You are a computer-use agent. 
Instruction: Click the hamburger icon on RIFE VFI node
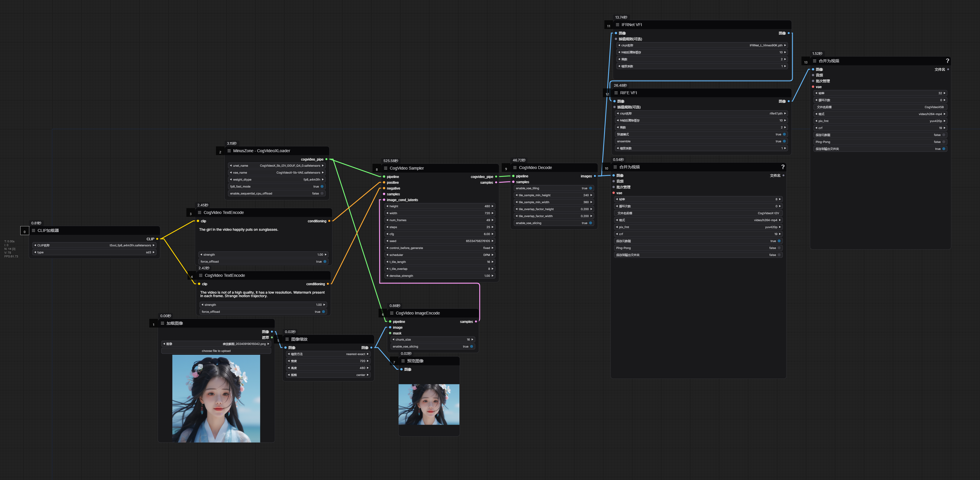click(x=616, y=93)
